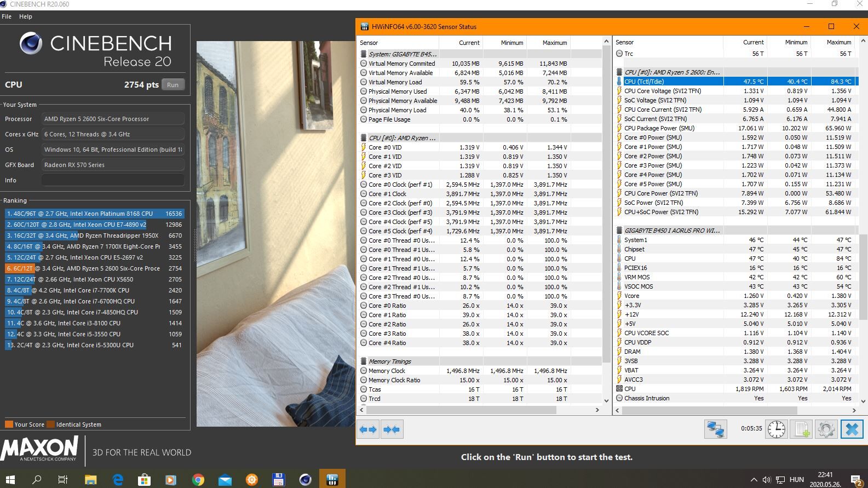
Task: Open Microsoft Store taskbar icon
Action: click(x=144, y=480)
